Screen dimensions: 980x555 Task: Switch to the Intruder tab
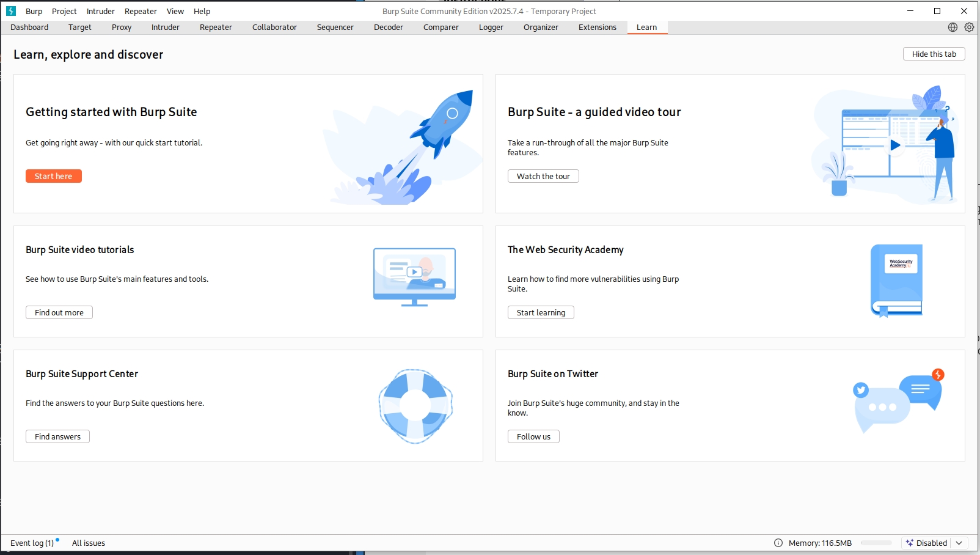pos(166,27)
